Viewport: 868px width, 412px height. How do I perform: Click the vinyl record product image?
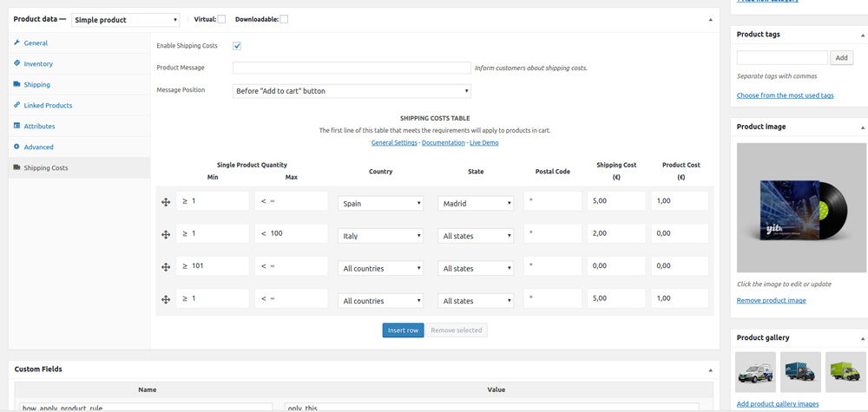click(800, 208)
